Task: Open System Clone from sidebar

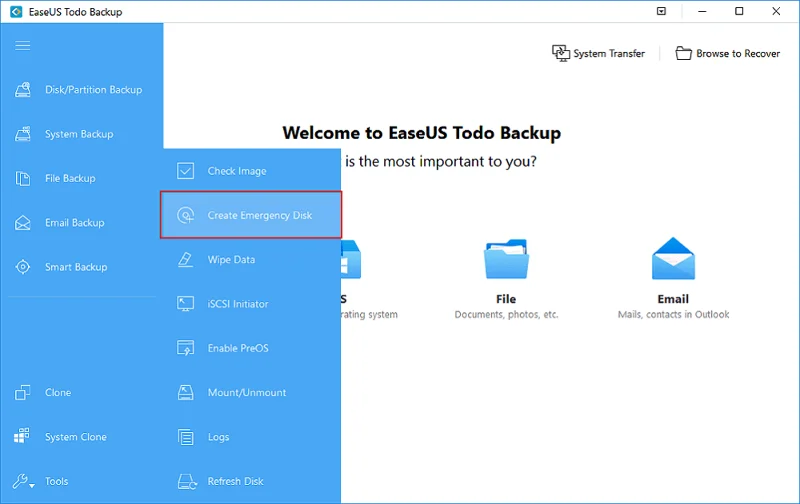Action: 75,437
